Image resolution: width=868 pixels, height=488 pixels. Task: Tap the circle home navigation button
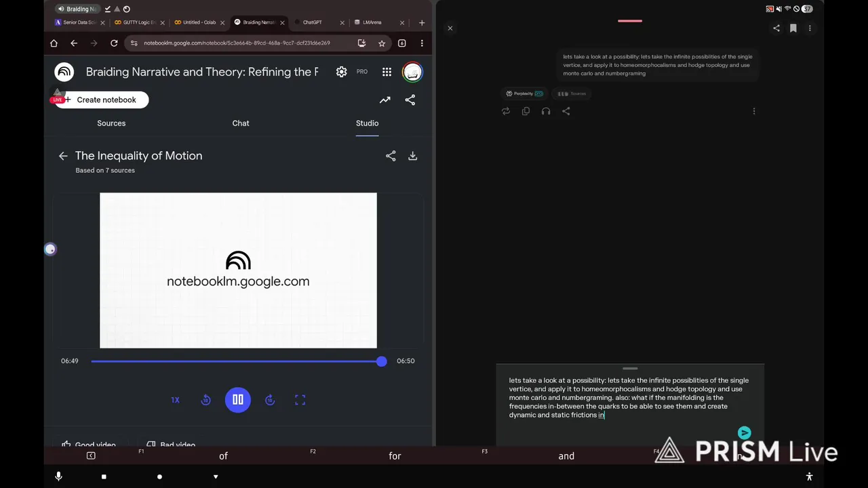click(x=159, y=476)
